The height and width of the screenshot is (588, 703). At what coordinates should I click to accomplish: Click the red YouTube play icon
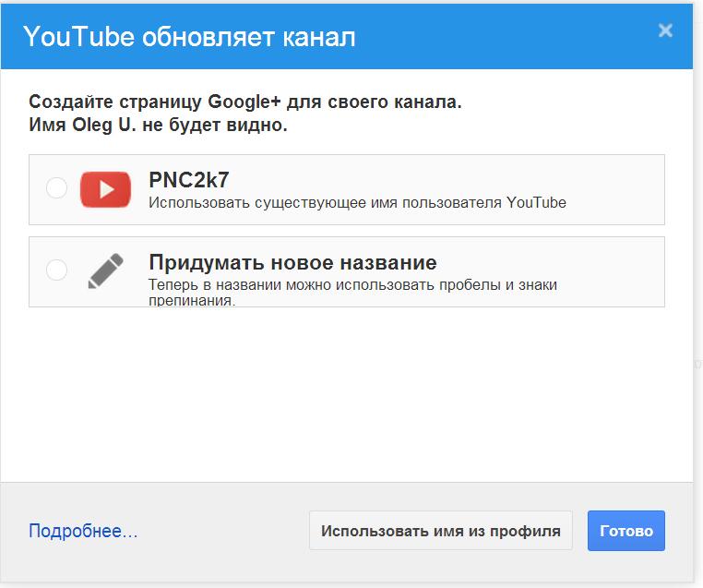click(105, 189)
